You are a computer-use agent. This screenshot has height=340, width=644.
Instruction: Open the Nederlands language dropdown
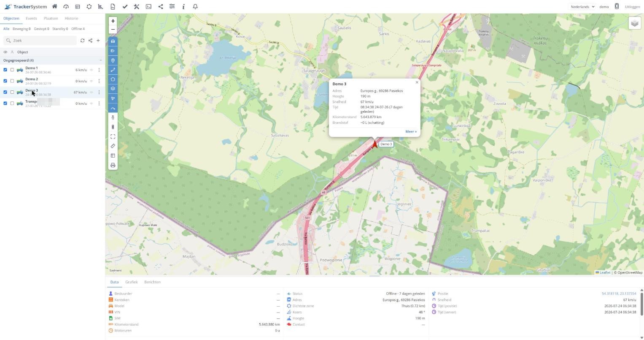coord(582,7)
